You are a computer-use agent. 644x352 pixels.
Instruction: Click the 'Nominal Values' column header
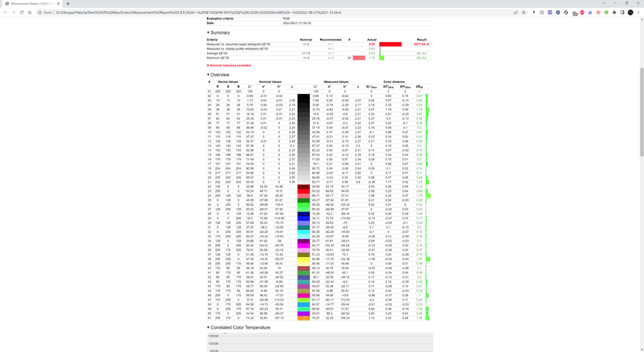tap(270, 82)
